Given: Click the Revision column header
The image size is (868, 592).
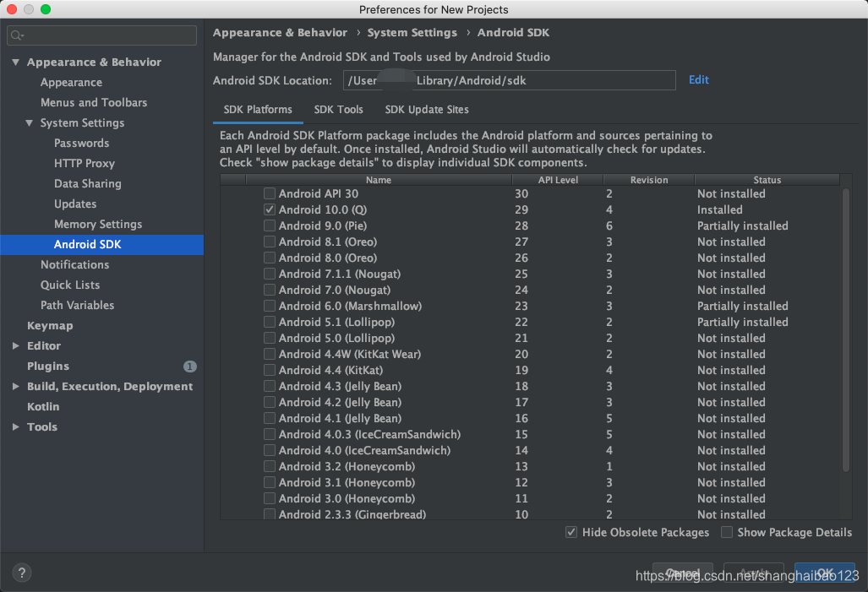Looking at the screenshot, I should coord(649,180).
